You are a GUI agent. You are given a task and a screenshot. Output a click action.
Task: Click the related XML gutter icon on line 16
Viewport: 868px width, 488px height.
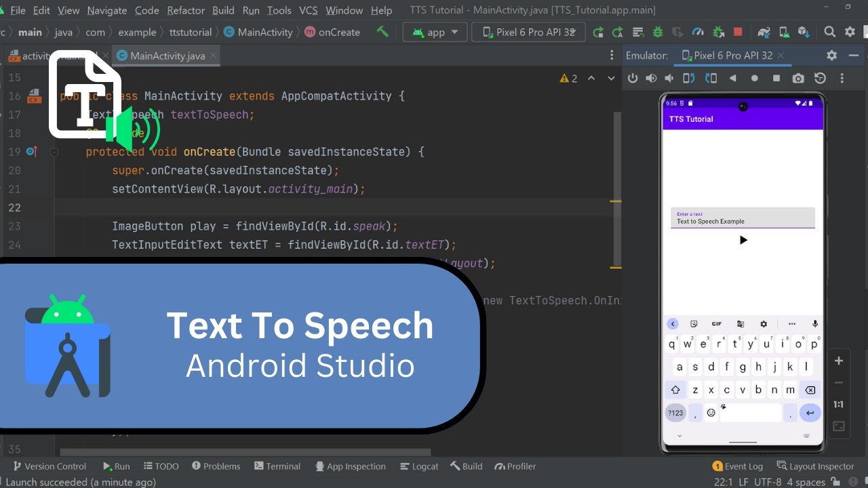[x=33, y=97]
